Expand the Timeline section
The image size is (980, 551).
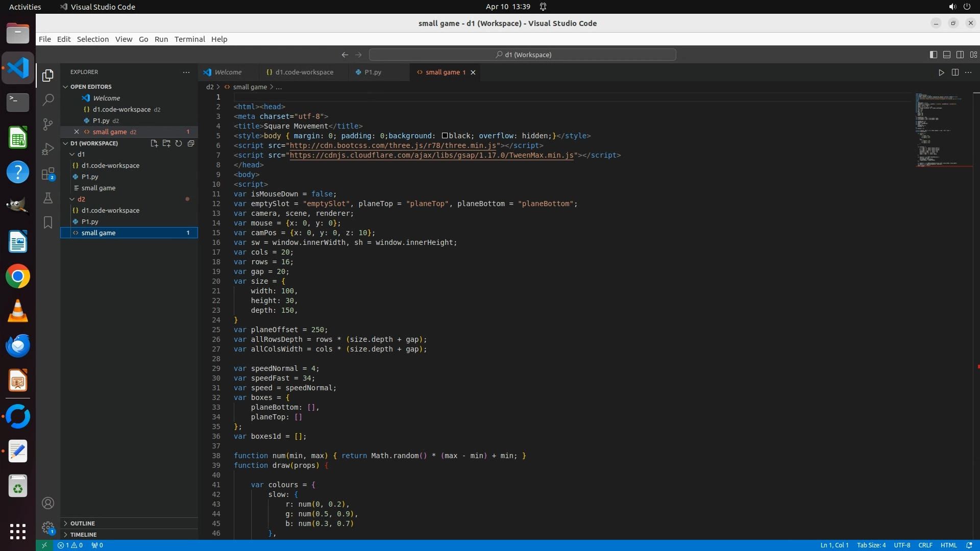pos(83,535)
